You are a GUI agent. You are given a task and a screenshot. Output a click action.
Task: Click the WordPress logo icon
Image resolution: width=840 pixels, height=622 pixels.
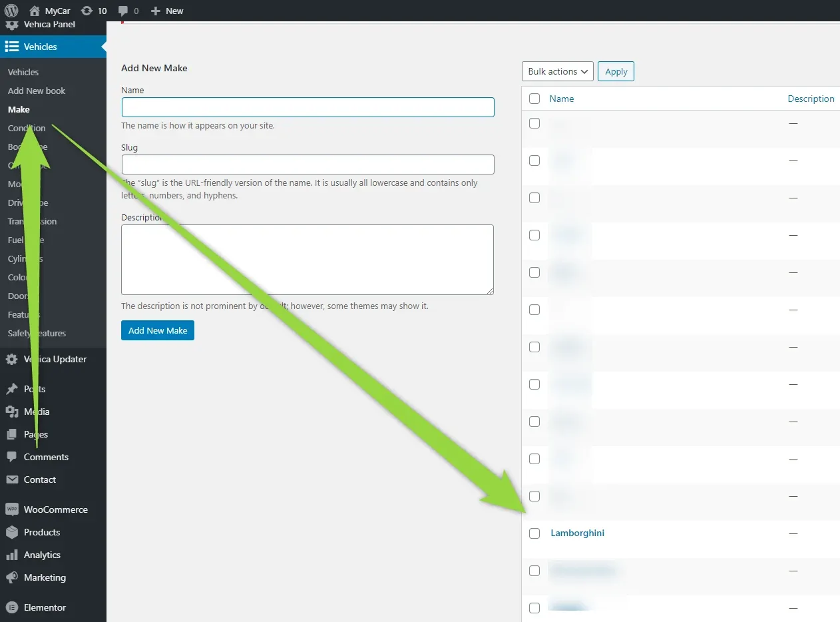pos(11,11)
